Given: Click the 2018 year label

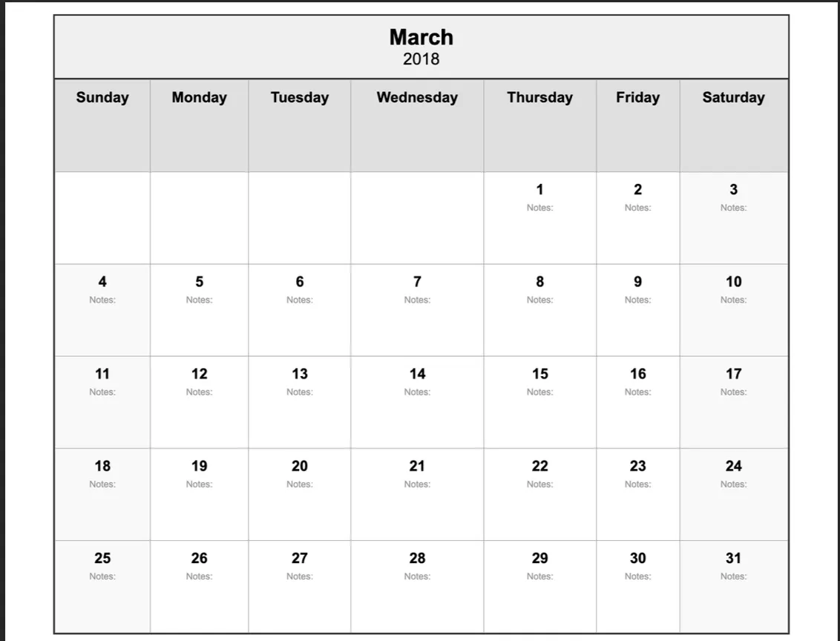Looking at the screenshot, I should pos(421,59).
